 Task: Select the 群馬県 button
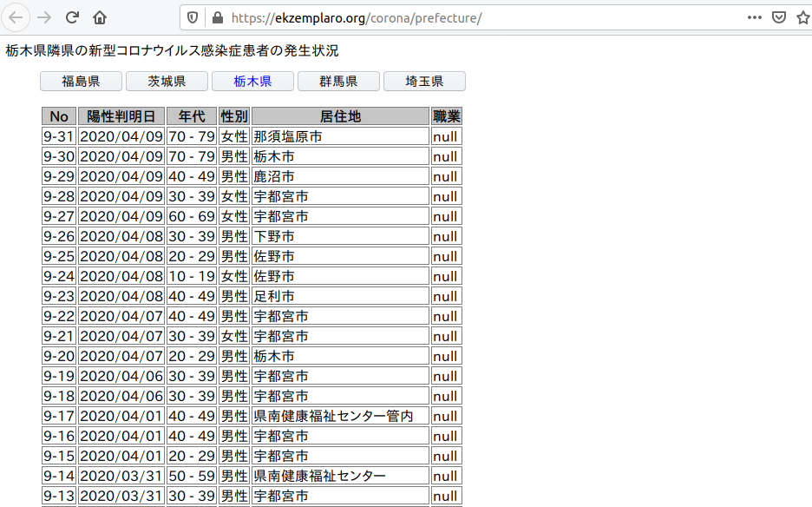pyautogui.click(x=338, y=81)
